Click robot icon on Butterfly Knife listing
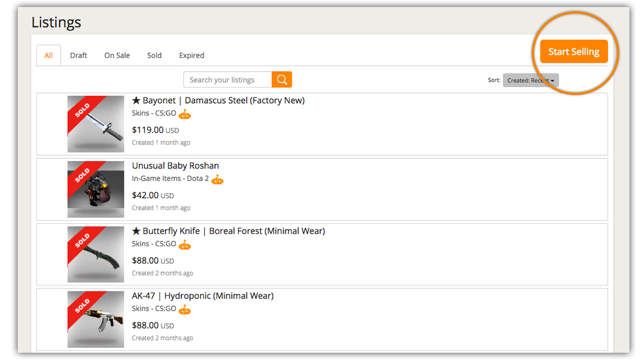The width and height of the screenshot is (644, 364). click(185, 245)
